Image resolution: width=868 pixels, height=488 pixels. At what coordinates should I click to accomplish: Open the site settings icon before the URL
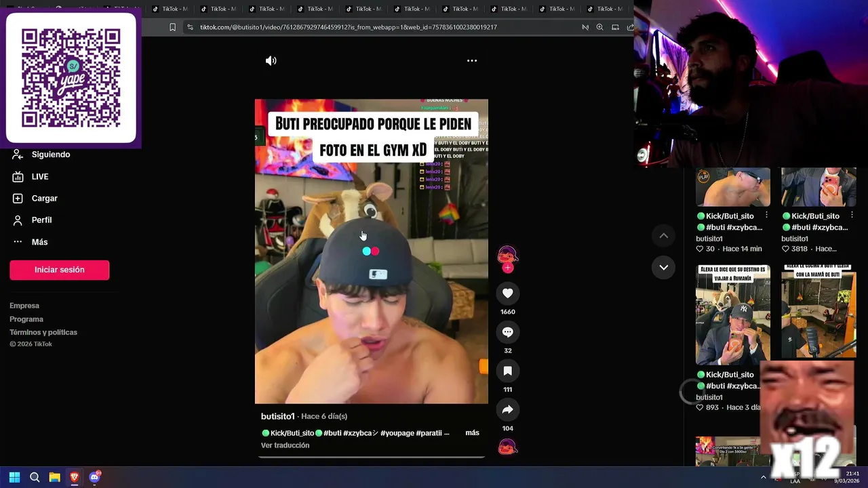190,27
